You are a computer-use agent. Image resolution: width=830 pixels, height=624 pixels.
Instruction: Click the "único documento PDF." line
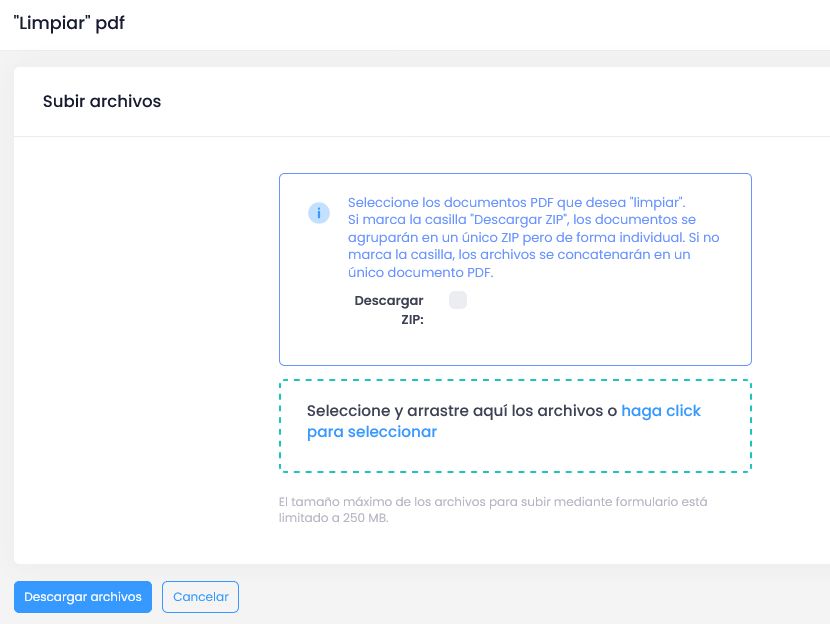pos(420,272)
